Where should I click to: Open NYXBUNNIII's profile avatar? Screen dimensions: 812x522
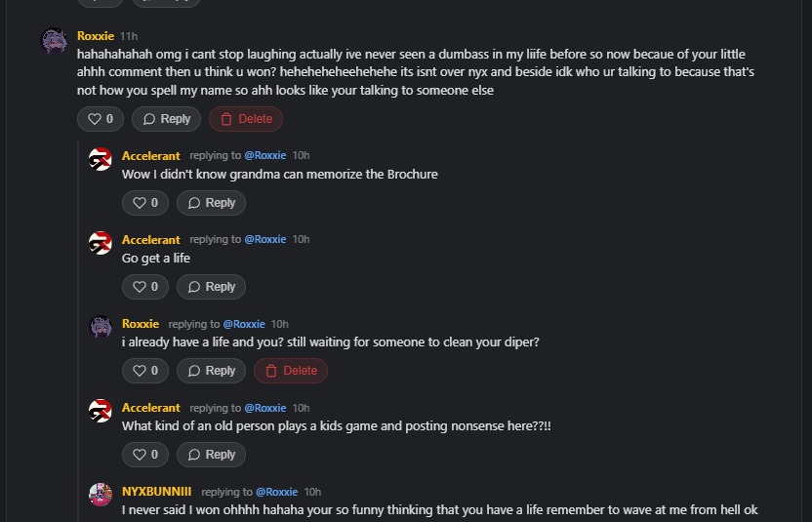click(101, 495)
